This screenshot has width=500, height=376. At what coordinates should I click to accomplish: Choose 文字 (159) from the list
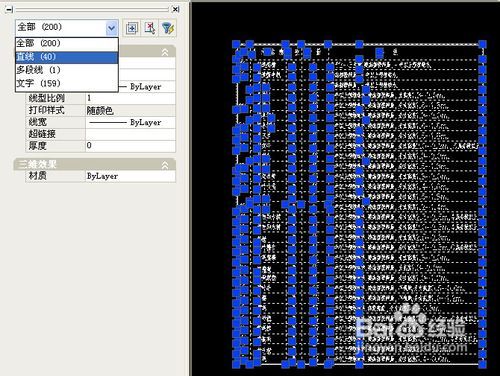(x=67, y=84)
